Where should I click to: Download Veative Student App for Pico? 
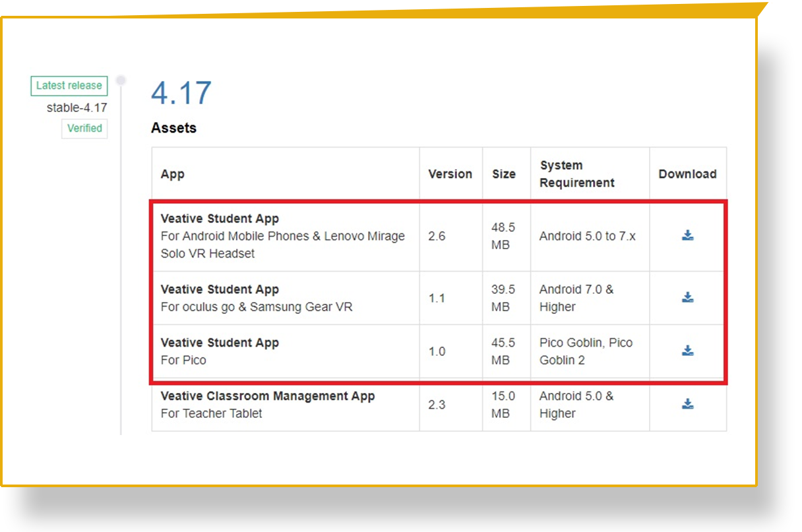pyautogui.click(x=688, y=351)
